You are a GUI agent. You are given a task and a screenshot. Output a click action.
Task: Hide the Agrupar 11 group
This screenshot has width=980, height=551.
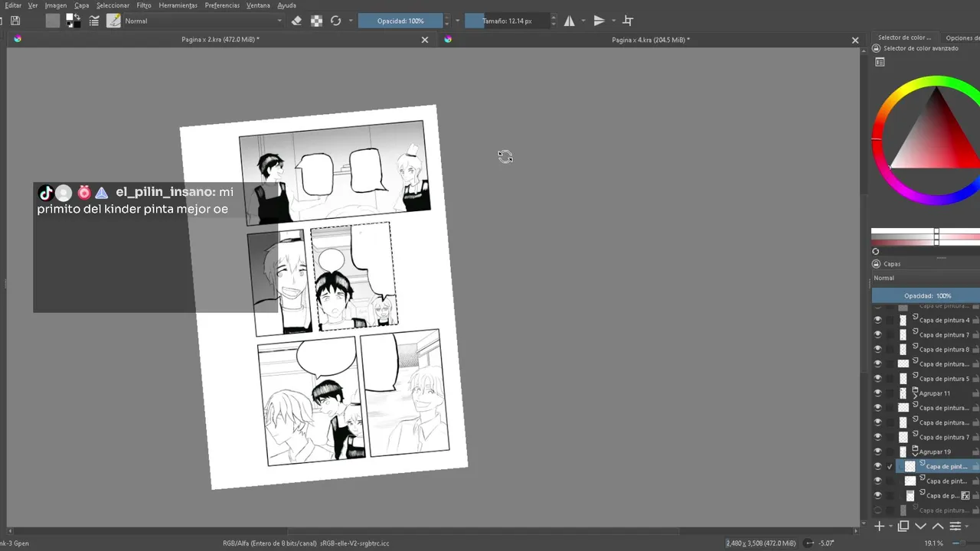(x=877, y=393)
